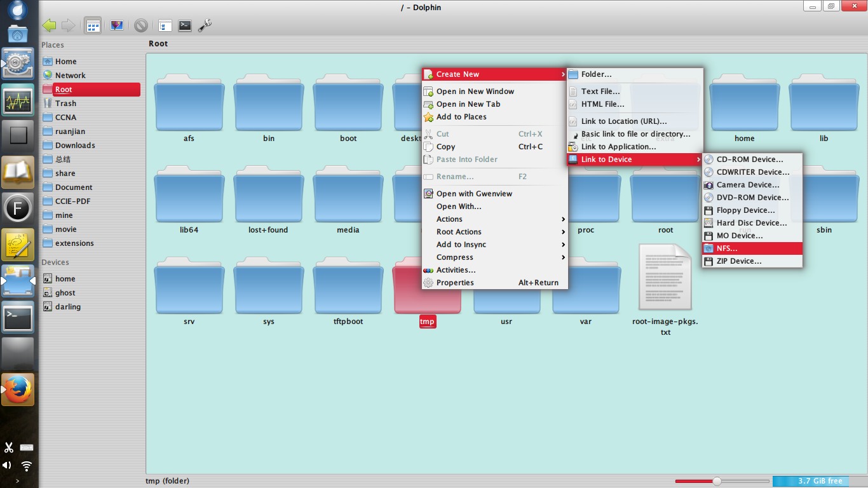Switch to Icons view mode

pyautogui.click(x=93, y=25)
